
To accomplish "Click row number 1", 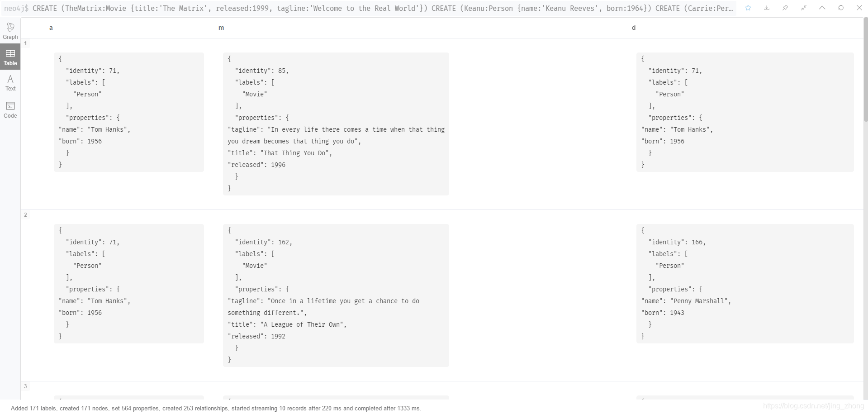I will [x=25, y=43].
